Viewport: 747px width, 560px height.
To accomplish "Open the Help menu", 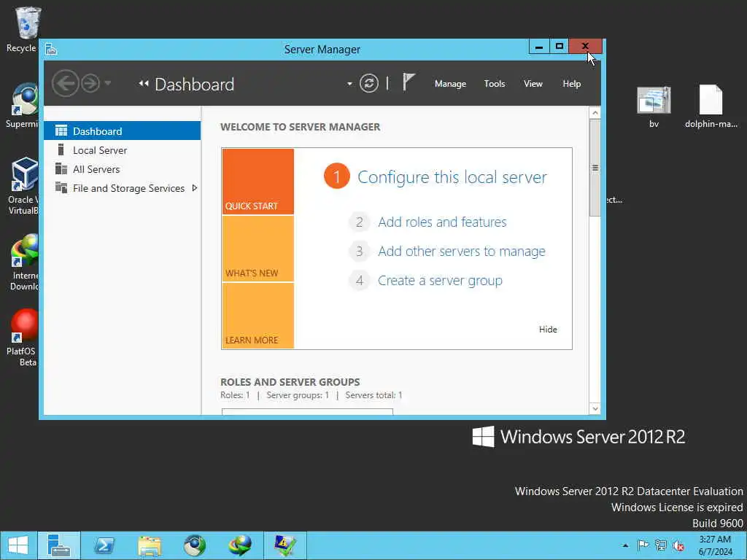I will (x=572, y=84).
